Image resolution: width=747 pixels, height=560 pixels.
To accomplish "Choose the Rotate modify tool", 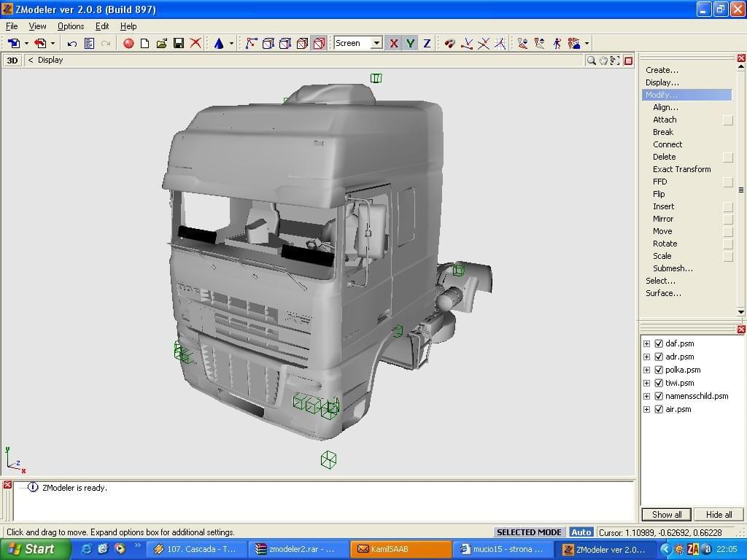I will tap(665, 244).
